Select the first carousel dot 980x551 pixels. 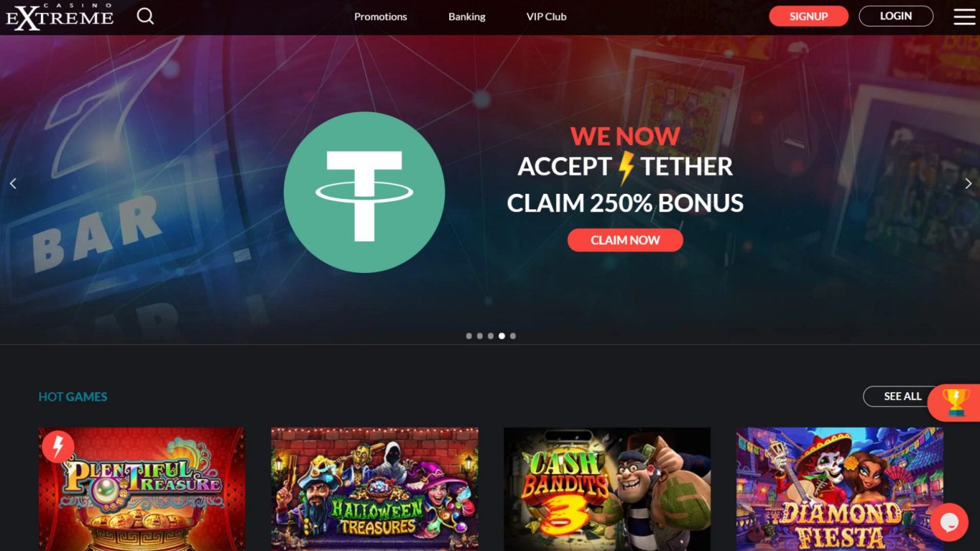pos(469,336)
